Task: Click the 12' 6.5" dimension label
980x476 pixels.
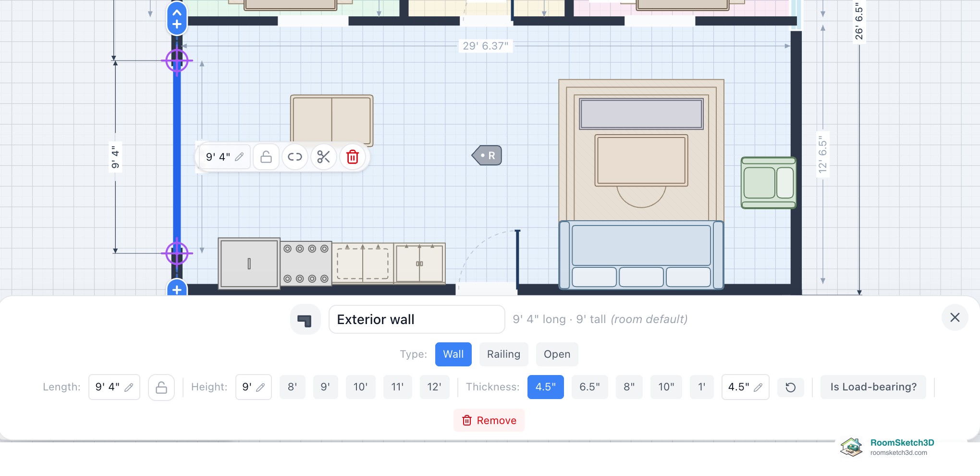Action: tap(823, 154)
